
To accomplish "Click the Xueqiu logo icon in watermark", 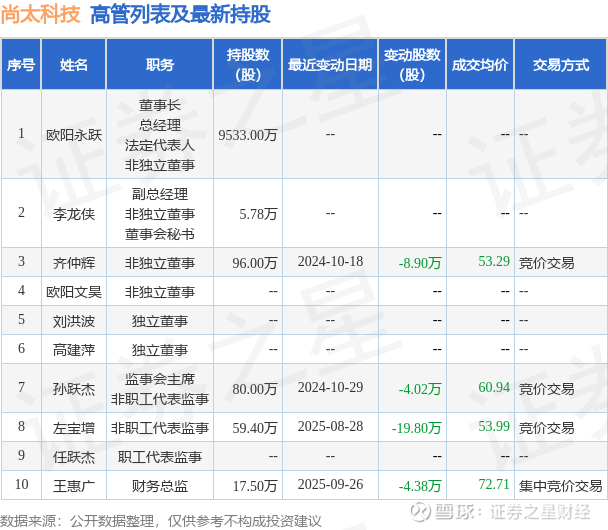I will pos(421,512).
